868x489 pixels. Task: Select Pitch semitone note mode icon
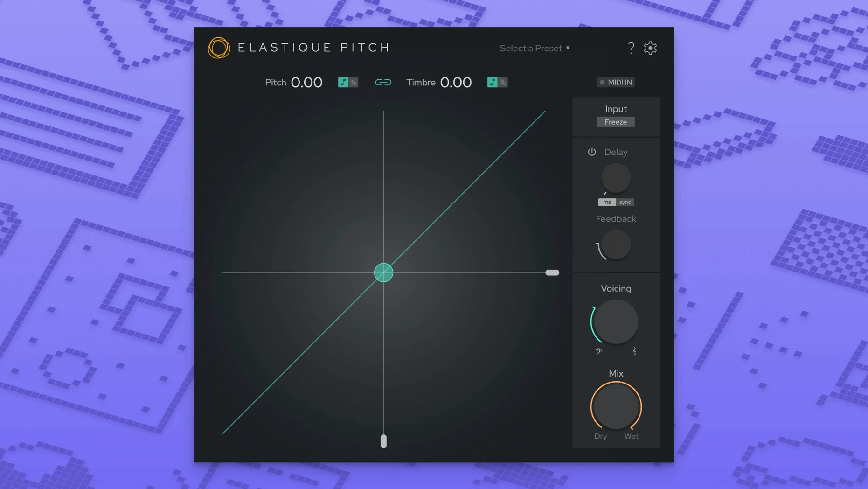pyautogui.click(x=343, y=82)
